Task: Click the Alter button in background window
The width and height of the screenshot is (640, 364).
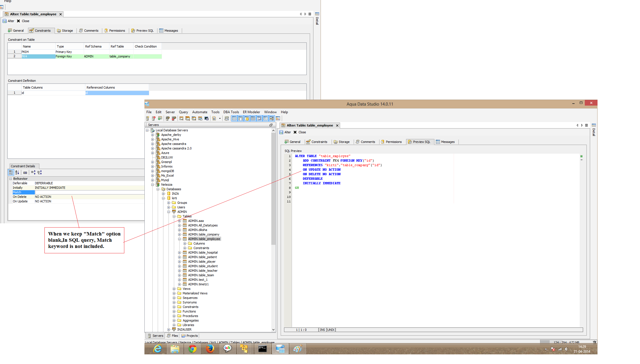Action: coord(8,21)
